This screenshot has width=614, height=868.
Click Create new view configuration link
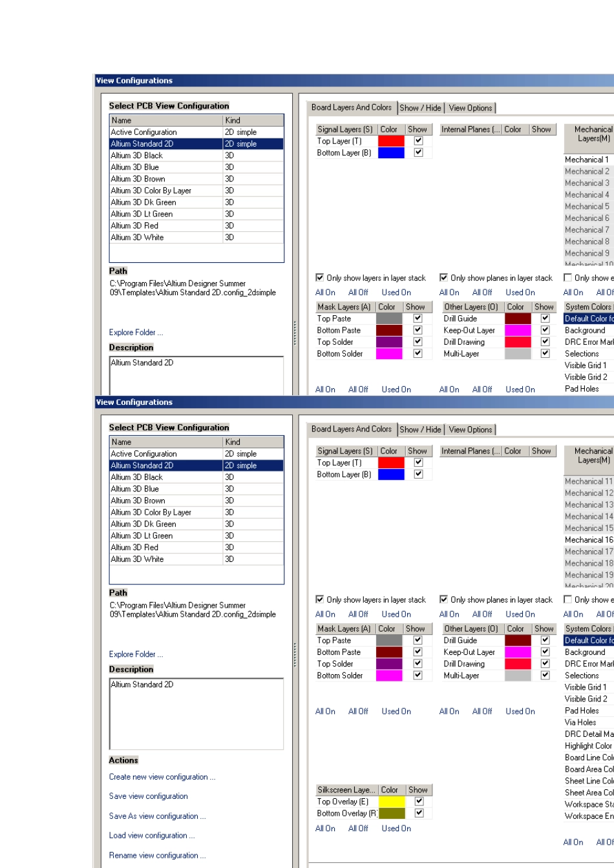pyautogui.click(x=162, y=777)
